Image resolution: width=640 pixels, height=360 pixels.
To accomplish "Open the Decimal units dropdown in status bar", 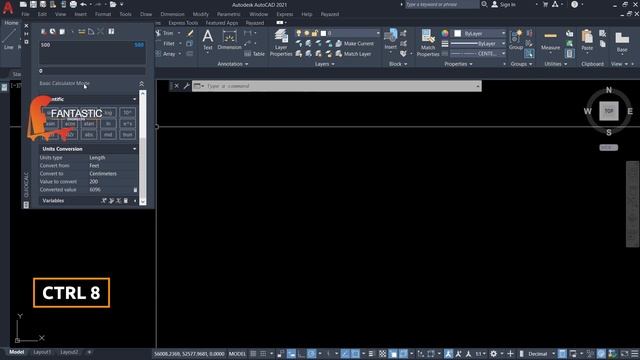I will [x=541, y=354].
